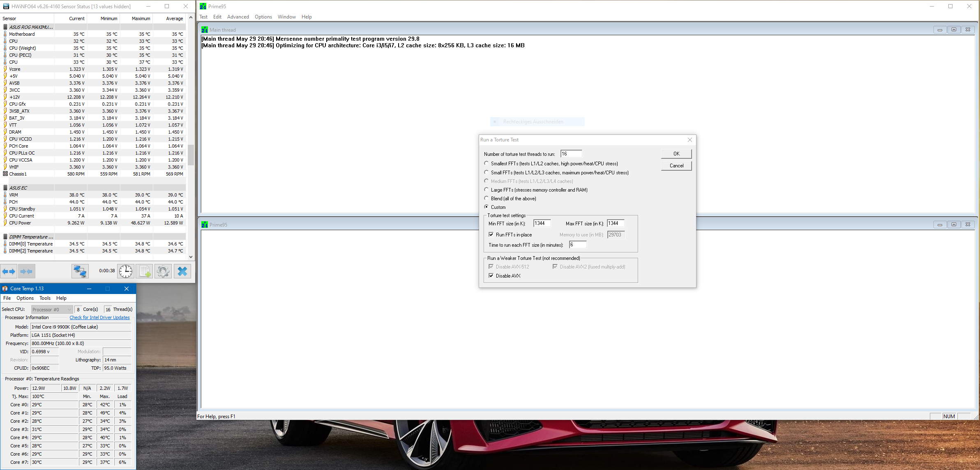The height and width of the screenshot is (470, 980).
Task: Click the expand columns arrows in HWiNFO
Action: 9,271
